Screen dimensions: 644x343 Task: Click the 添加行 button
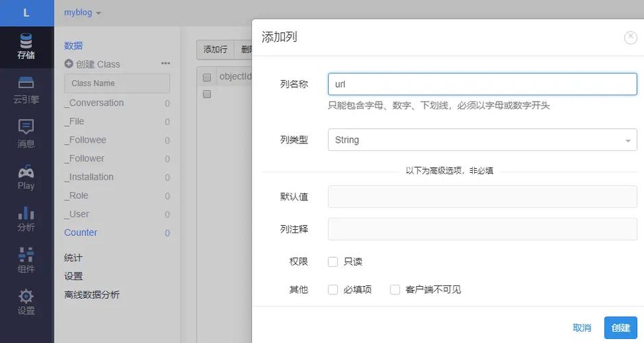click(216, 49)
